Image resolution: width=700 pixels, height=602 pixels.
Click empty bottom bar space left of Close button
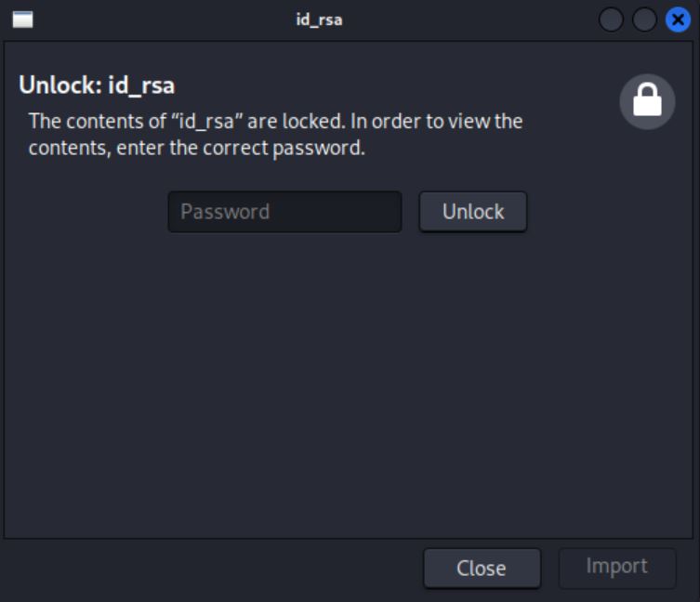tap(205, 568)
